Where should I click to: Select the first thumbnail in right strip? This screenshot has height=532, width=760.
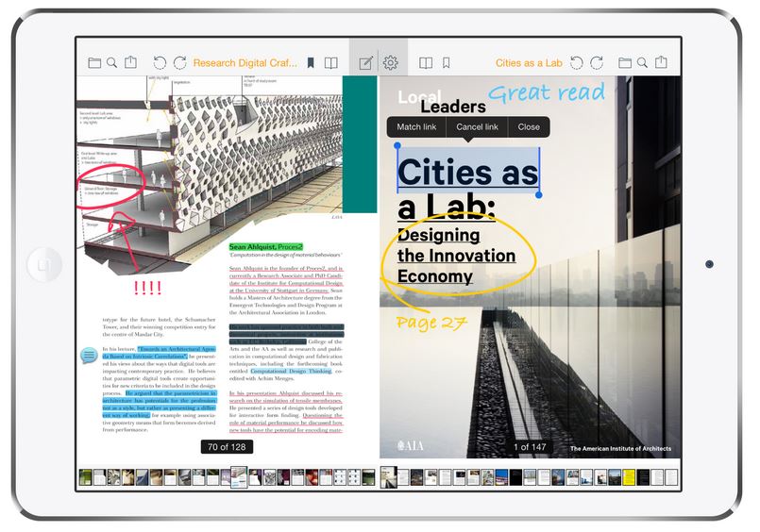click(389, 476)
